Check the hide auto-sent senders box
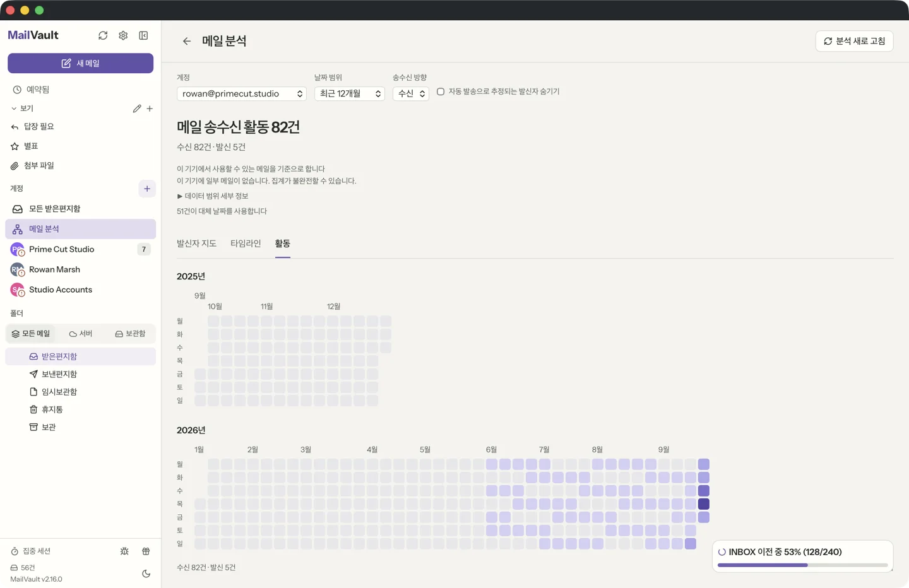The height and width of the screenshot is (588, 909). [x=441, y=91]
